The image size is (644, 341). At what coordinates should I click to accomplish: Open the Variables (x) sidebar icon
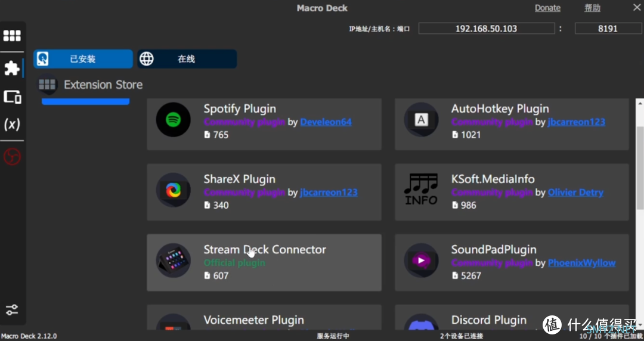[x=12, y=124]
